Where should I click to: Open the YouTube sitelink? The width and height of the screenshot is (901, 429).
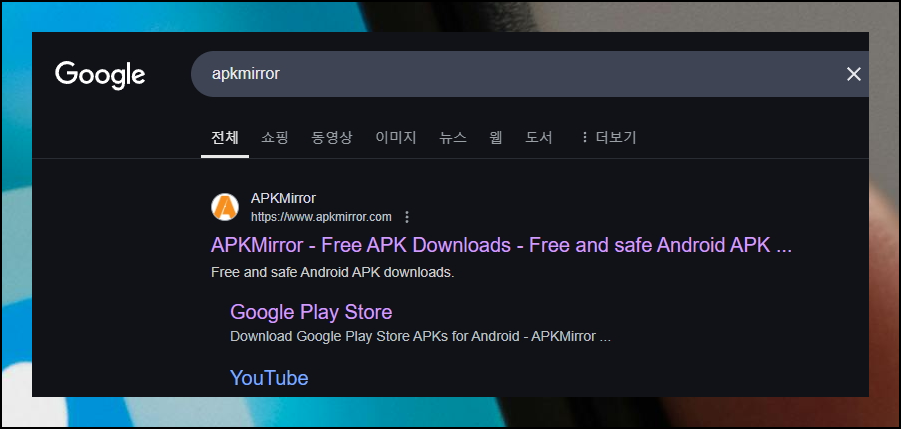(269, 378)
